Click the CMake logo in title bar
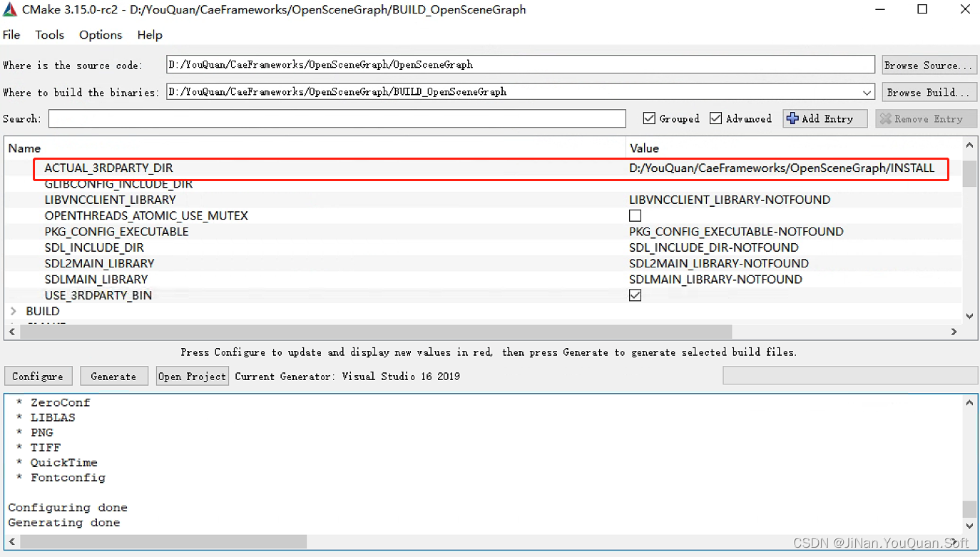 click(10, 10)
